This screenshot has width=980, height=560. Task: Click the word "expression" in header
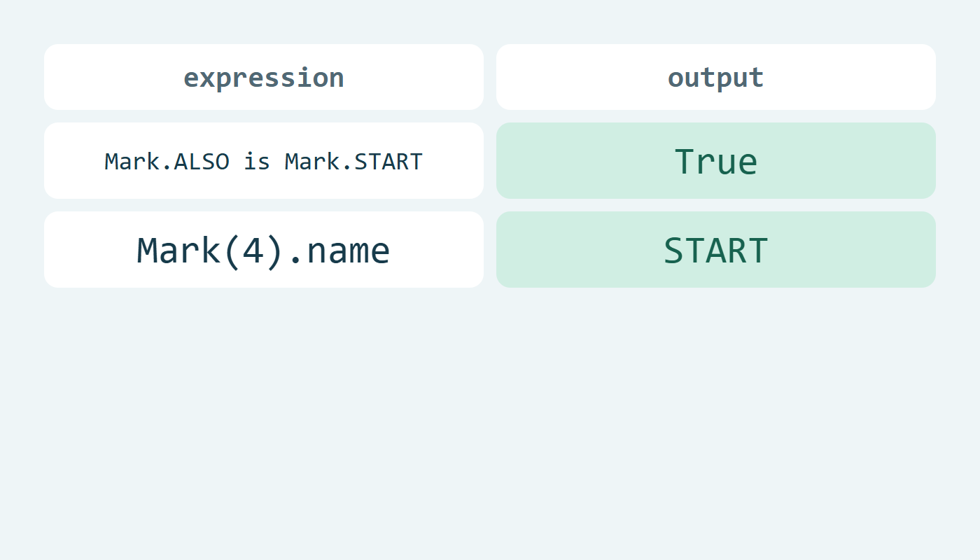(264, 78)
